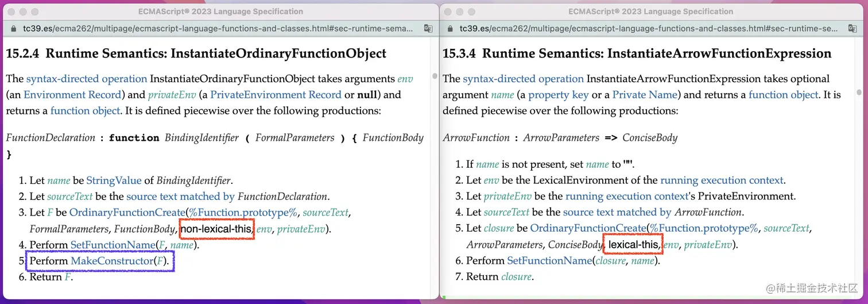
Task: Open 'SetFunctionName' link in right window step 6
Action: point(549,261)
